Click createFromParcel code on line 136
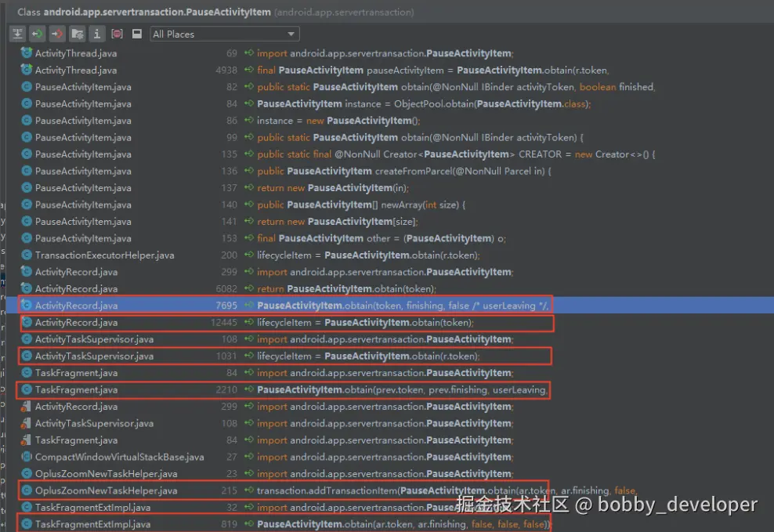The image size is (774, 532). pyautogui.click(x=403, y=171)
